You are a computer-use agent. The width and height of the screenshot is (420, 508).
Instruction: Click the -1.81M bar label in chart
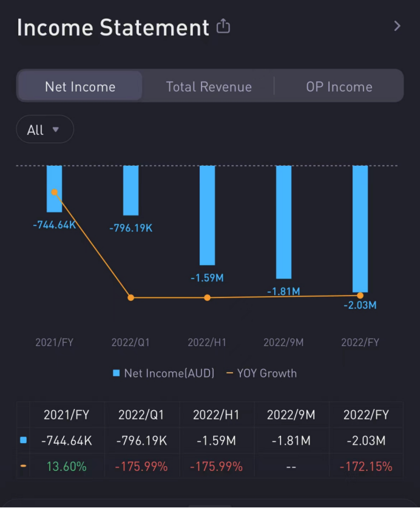click(x=283, y=291)
